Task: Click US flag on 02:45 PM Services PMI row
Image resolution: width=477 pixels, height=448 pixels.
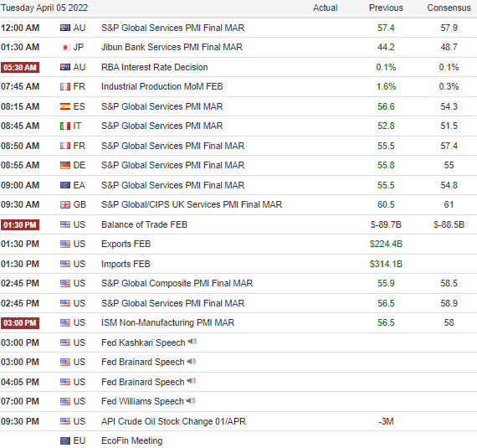Action: click(x=65, y=303)
